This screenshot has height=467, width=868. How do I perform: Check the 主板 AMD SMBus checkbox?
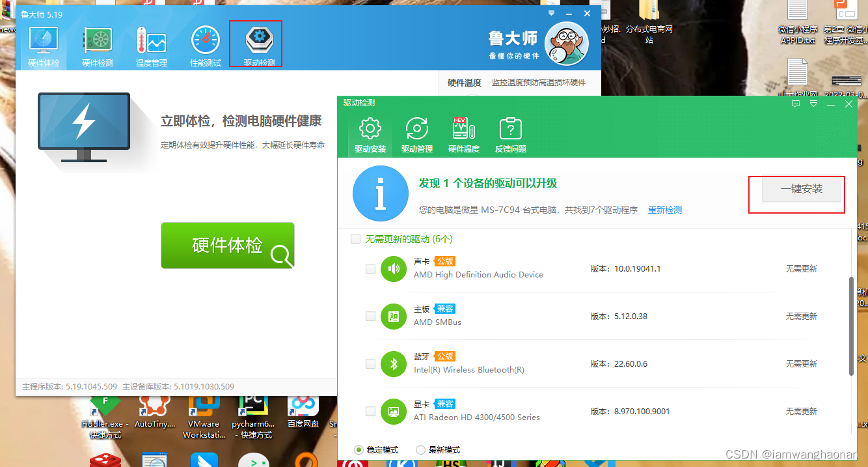point(370,316)
